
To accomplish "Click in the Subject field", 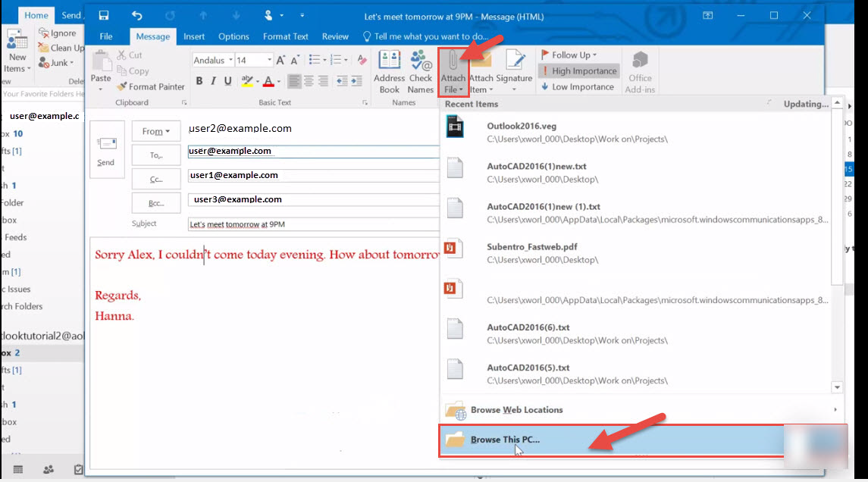I will [312, 224].
